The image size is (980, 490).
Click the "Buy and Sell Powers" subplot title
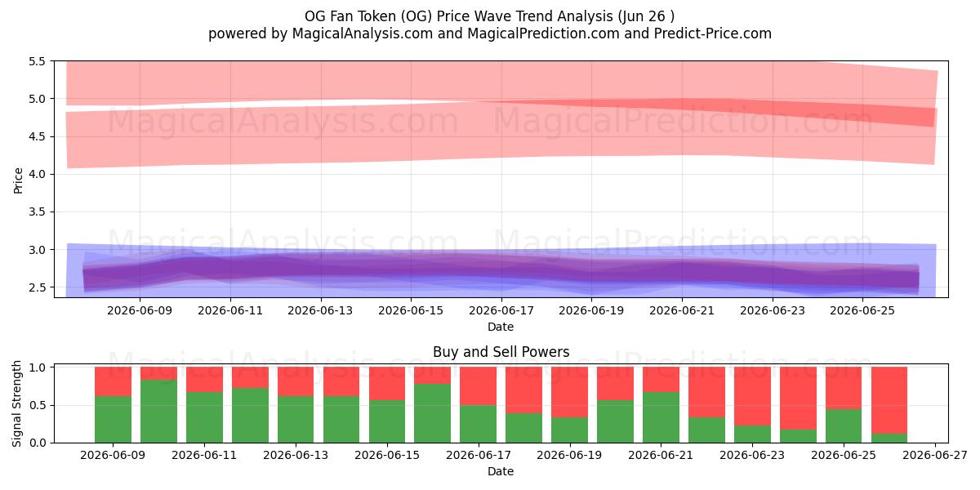pos(501,353)
